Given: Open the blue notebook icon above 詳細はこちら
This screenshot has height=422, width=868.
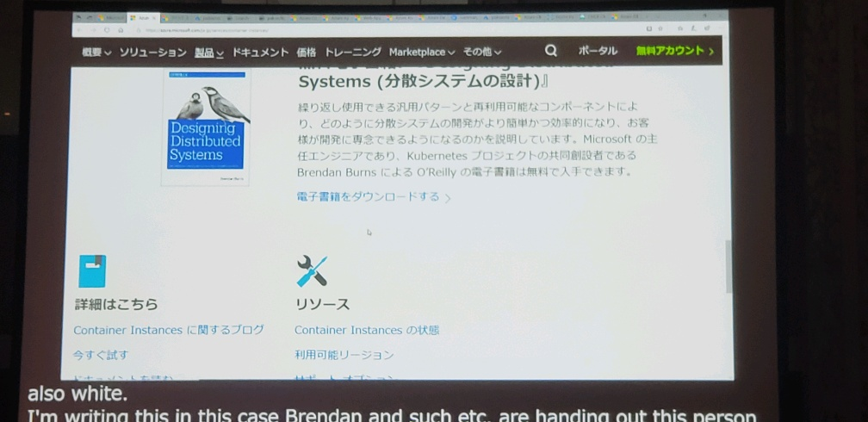Looking at the screenshot, I should pos(92,270).
